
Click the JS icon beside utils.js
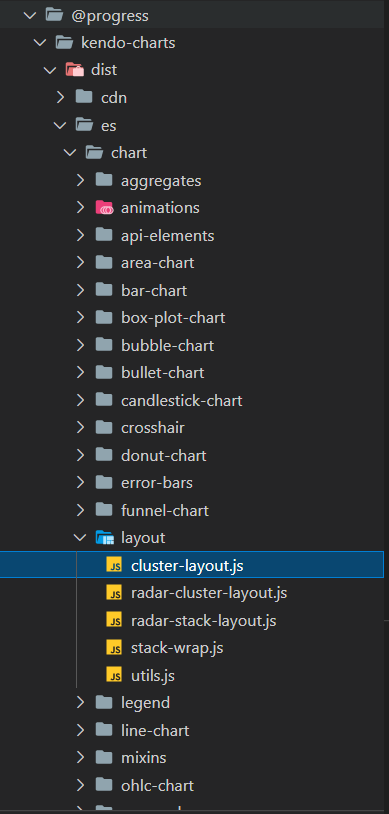point(114,675)
